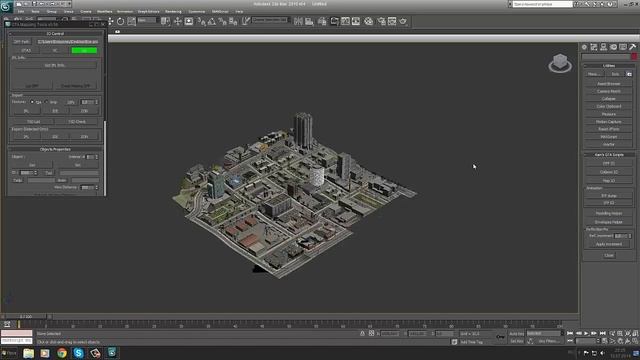
Task: Open the Named Selection Sets dropdown
Action: coord(270,20)
